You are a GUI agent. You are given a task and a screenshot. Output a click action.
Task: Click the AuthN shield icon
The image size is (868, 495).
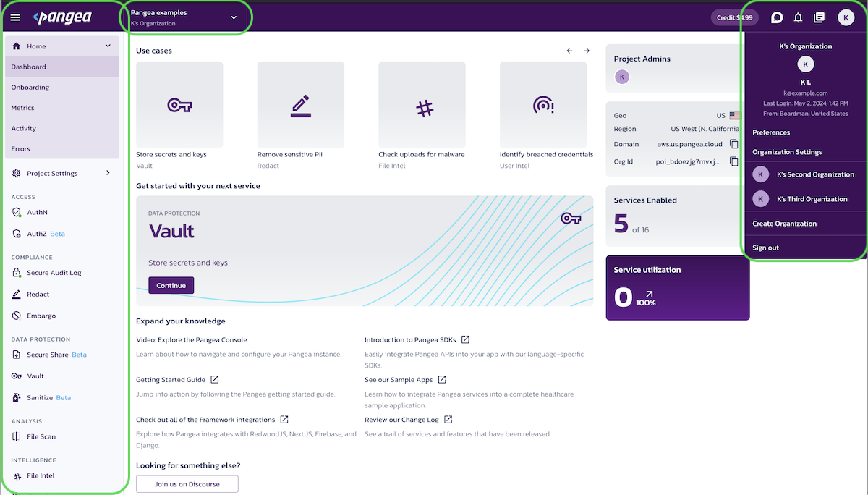point(17,212)
